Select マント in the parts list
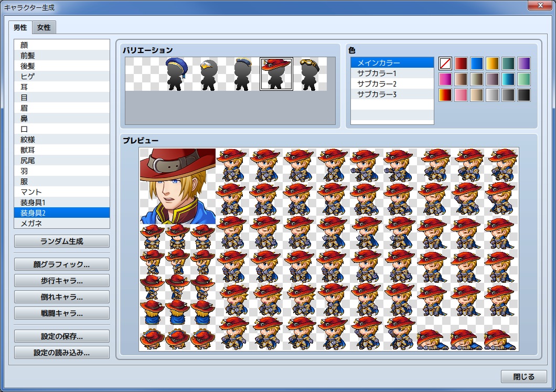This screenshot has height=392, width=556. point(62,192)
